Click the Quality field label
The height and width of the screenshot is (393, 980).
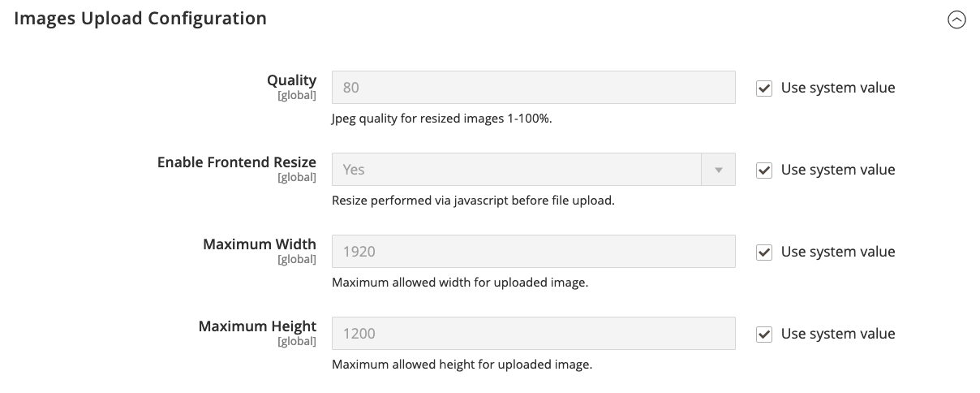coord(291,80)
